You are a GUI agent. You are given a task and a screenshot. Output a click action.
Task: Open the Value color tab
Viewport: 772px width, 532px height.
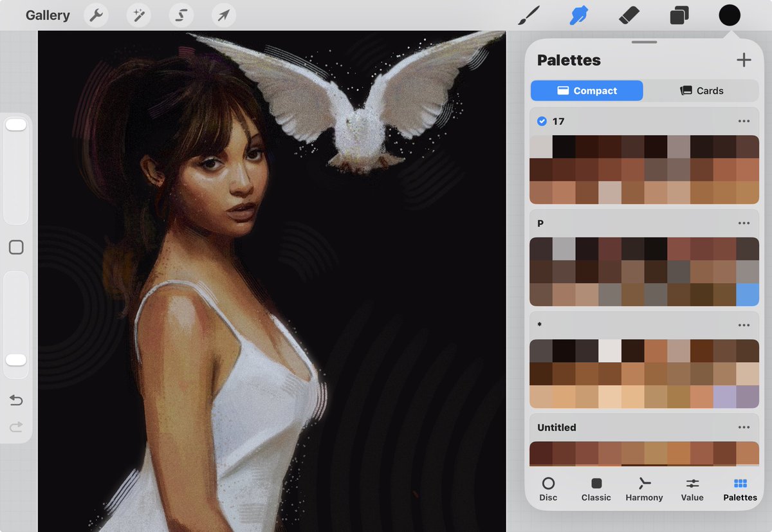[x=692, y=490]
